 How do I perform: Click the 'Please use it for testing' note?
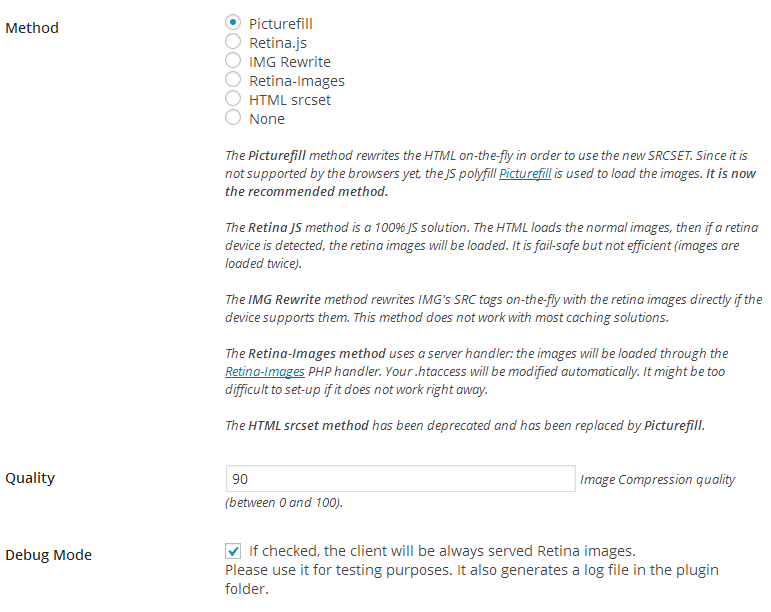(x=470, y=579)
